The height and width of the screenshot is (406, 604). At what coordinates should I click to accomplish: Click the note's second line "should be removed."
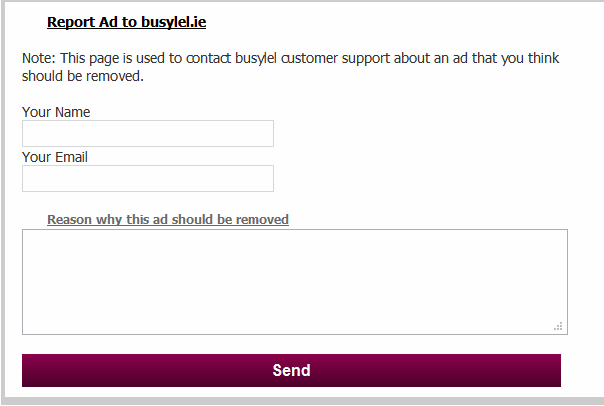[83, 76]
